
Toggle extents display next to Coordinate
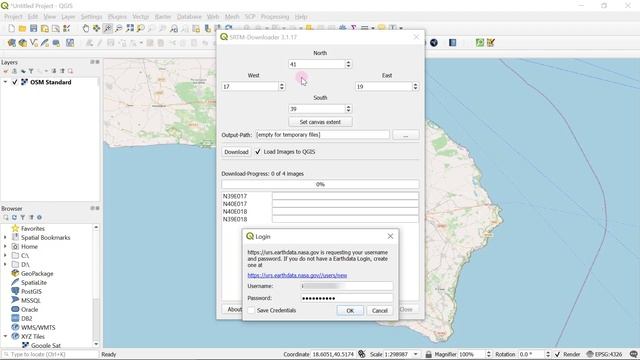pyautogui.click(x=362, y=354)
